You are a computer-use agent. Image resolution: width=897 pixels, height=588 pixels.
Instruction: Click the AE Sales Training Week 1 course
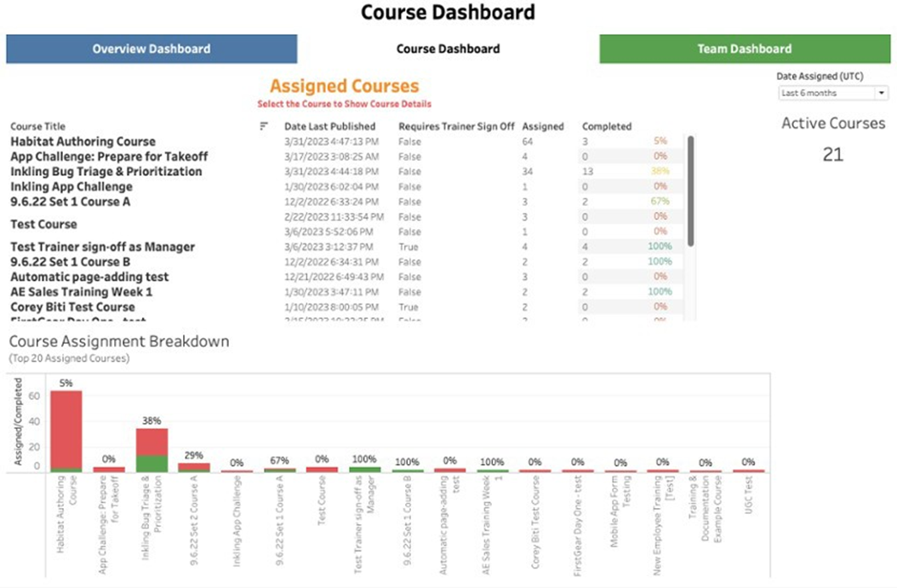82,292
